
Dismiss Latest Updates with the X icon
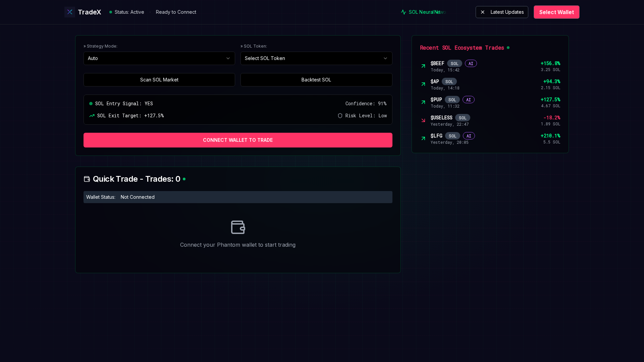(483, 12)
